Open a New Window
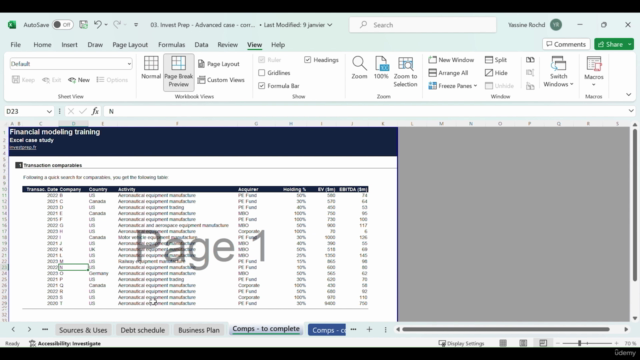 (451, 60)
